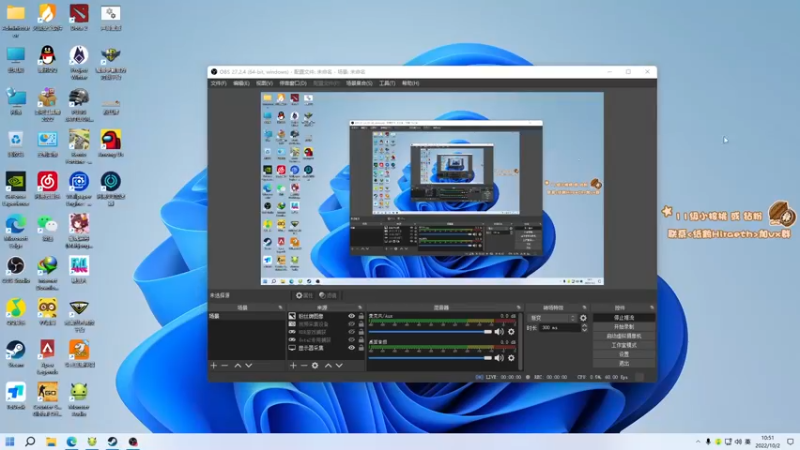Pop out the 转场特效 dock panel
The width and height of the screenshot is (800, 450).
click(x=585, y=308)
